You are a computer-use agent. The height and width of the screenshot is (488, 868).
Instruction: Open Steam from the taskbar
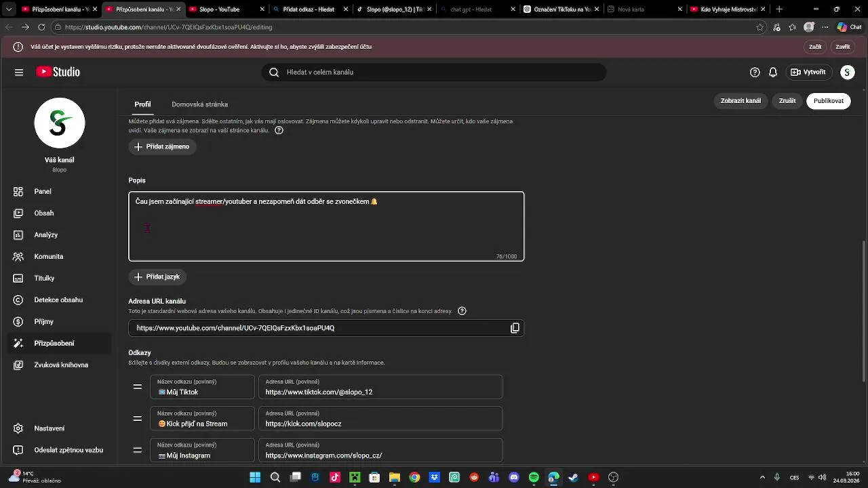coord(573,478)
